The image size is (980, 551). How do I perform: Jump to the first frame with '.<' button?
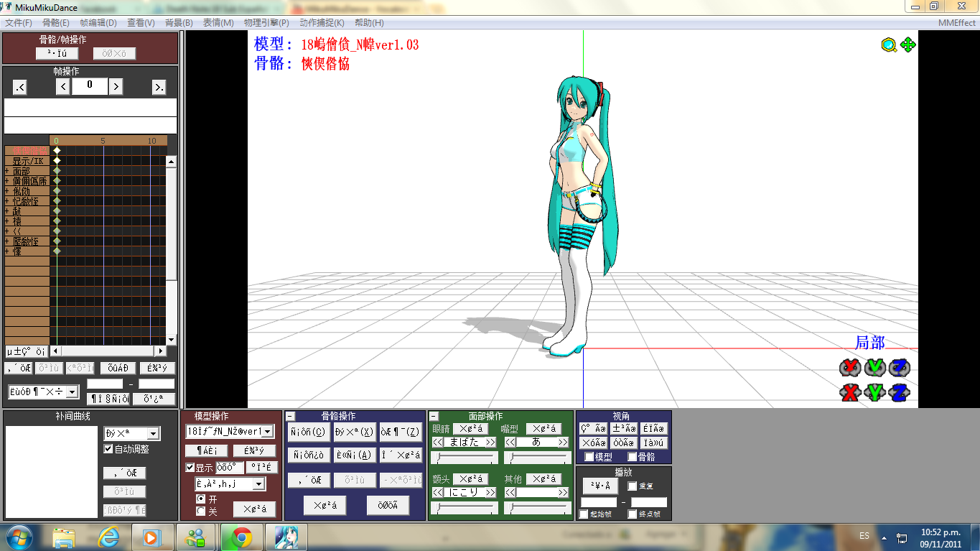(20, 87)
